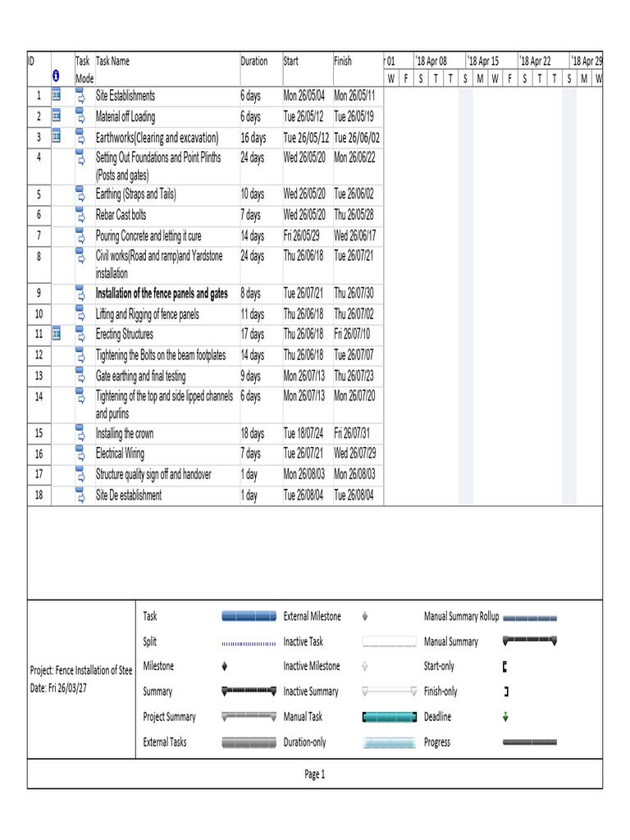Image resolution: width=630 pixels, height=840 pixels.
Task: Select calendar note icon beside Site Establishments
Action: coord(57,95)
